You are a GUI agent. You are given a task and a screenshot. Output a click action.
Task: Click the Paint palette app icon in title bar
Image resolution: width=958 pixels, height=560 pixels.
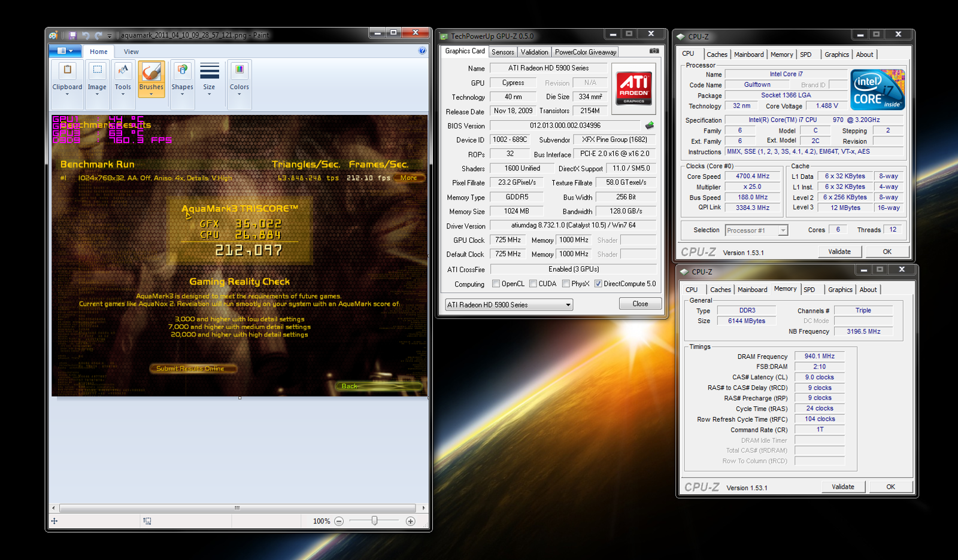(x=53, y=35)
